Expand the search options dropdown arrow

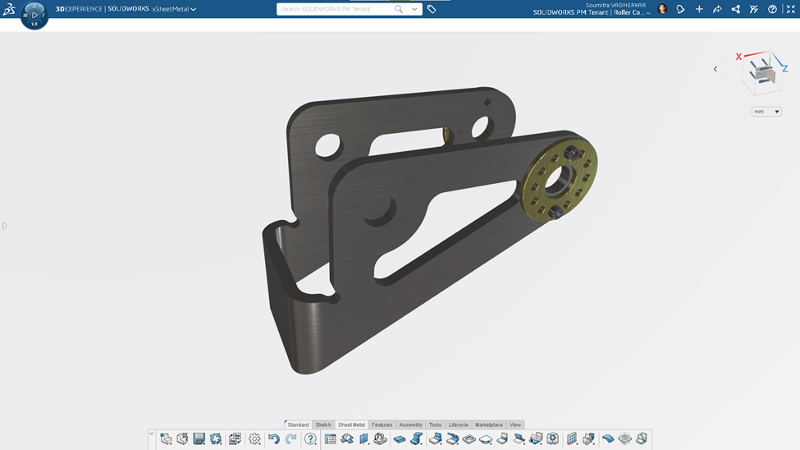[x=413, y=9]
